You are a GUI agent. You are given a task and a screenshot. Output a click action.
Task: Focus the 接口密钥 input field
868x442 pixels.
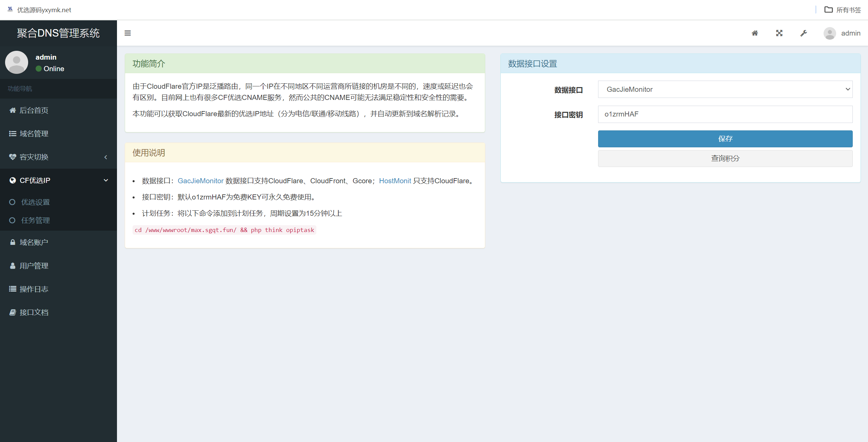[x=725, y=114]
